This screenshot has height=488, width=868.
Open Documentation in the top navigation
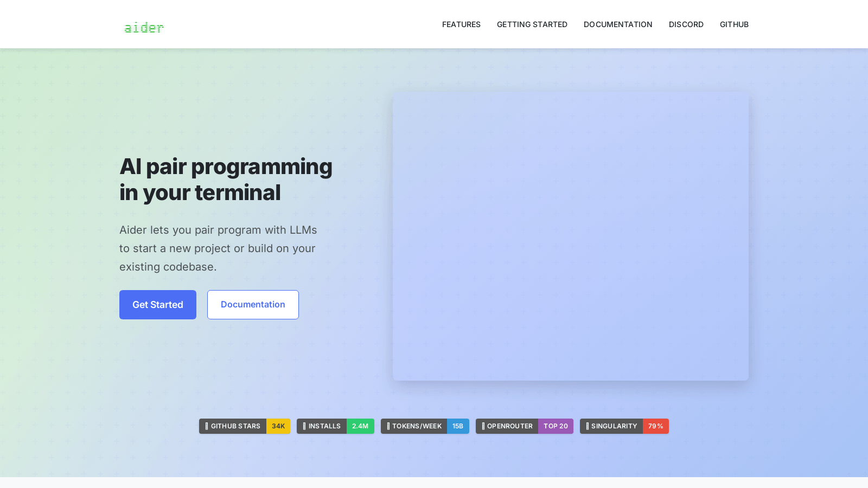(x=618, y=24)
